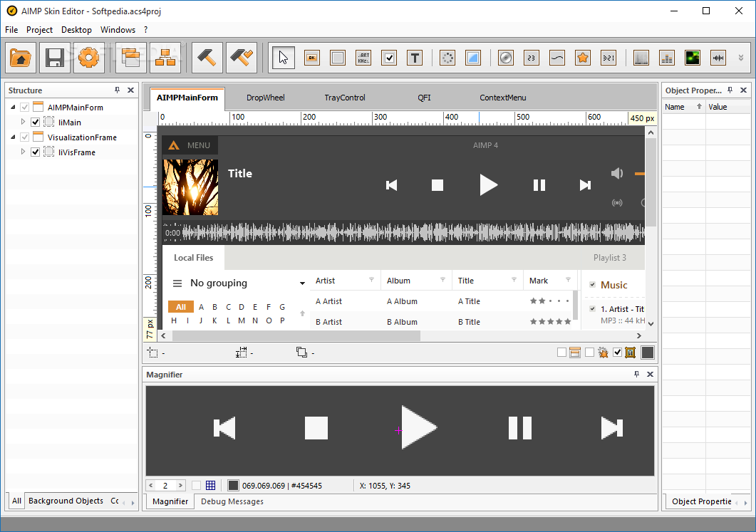Screen dimensions: 756x532
Task: Select the curve line slider element tool
Action: [x=557, y=58]
